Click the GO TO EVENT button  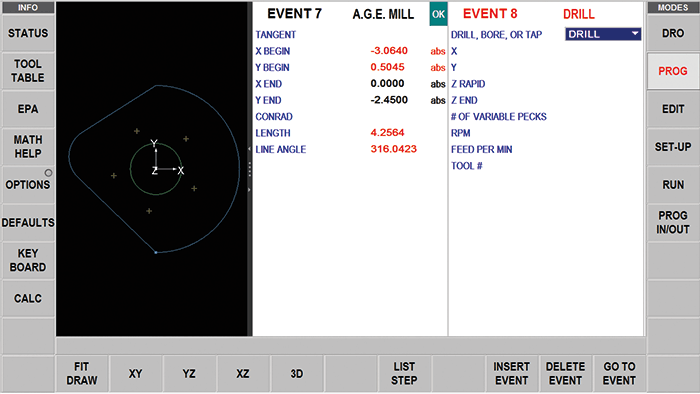point(619,374)
